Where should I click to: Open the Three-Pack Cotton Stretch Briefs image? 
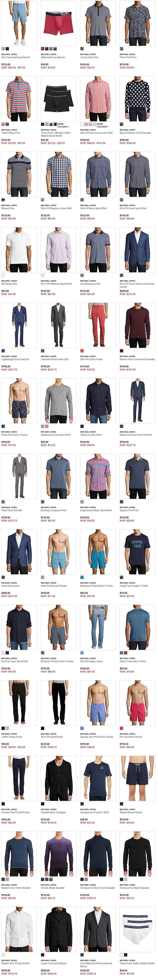click(x=137, y=929)
